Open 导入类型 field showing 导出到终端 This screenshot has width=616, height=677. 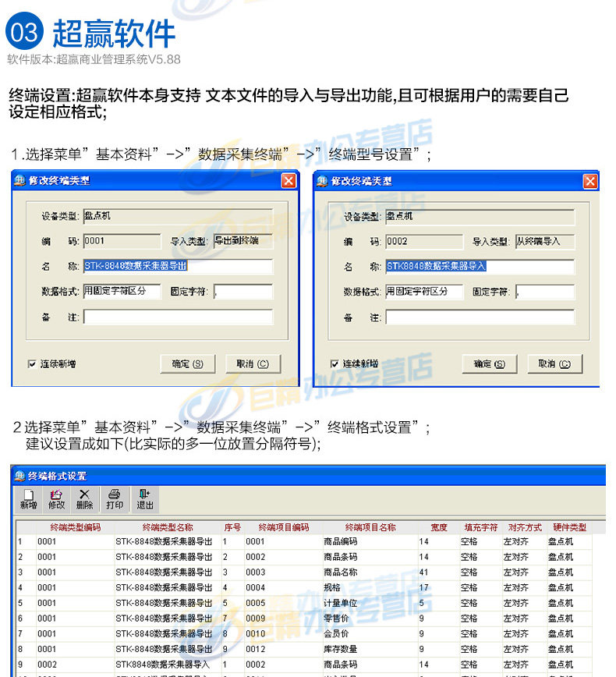tap(243, 241)
